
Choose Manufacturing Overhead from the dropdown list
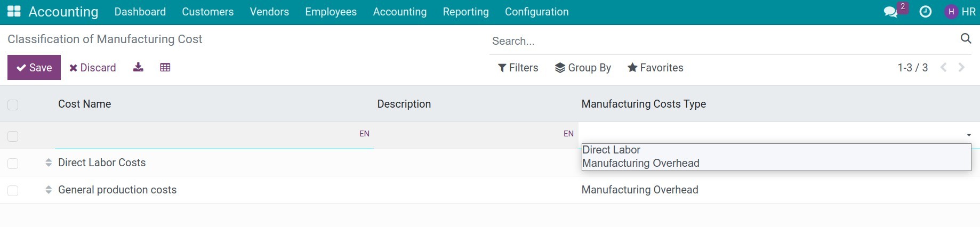[x=776, y=163]
